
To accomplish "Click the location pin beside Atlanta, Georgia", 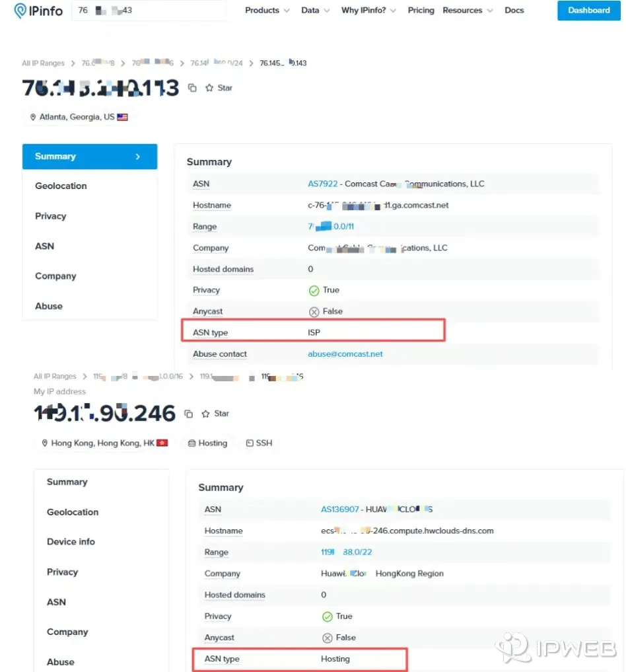I will [33, 117].
